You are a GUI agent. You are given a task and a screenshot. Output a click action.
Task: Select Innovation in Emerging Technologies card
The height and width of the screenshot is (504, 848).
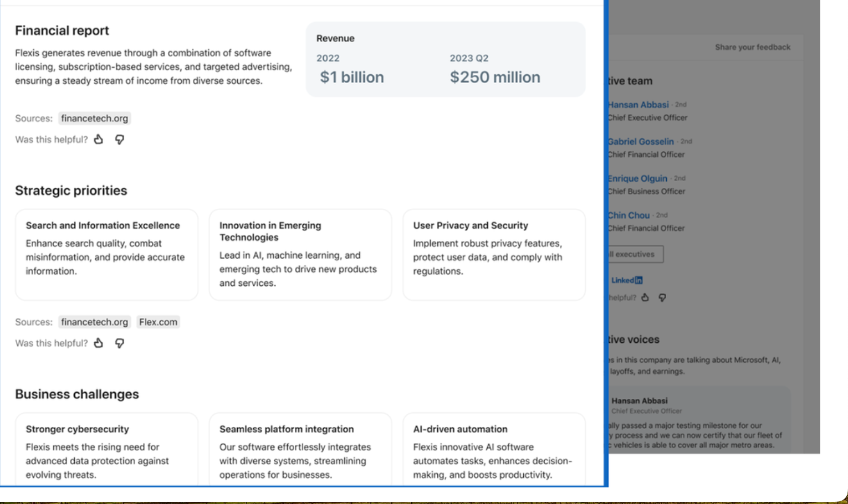click(300, 254)
